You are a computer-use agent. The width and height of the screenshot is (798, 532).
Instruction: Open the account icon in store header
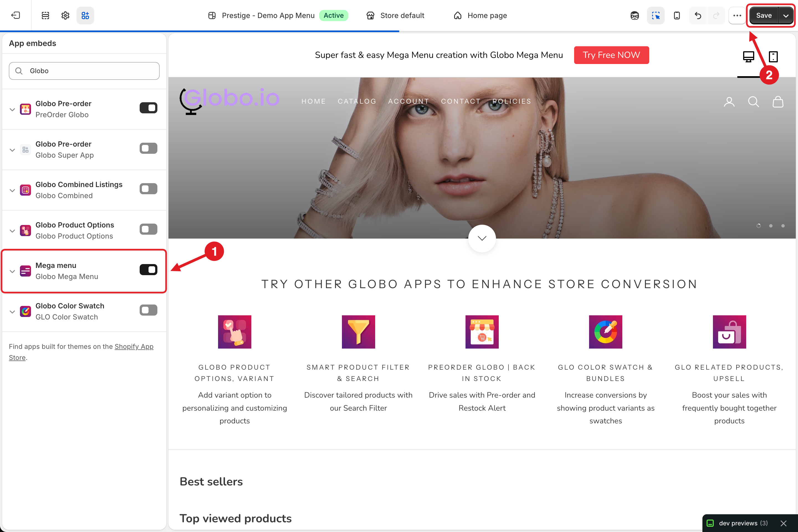coord(729,101)
